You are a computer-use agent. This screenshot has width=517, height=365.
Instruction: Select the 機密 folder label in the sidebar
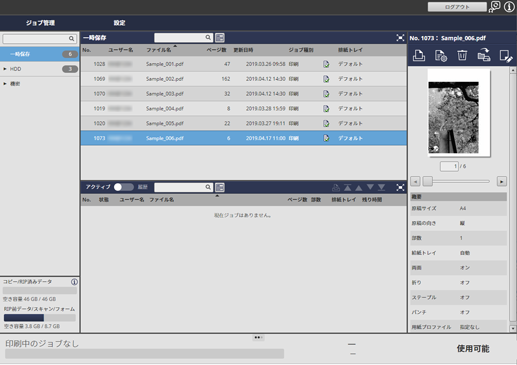click(15, 84)
